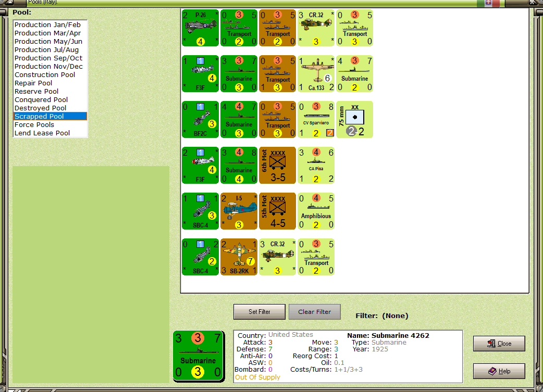The width and height of the screenshot is (543, 392).
Task: Select the Amphibious ship counter
Action: pyautogui.click(x=316, y=211)
